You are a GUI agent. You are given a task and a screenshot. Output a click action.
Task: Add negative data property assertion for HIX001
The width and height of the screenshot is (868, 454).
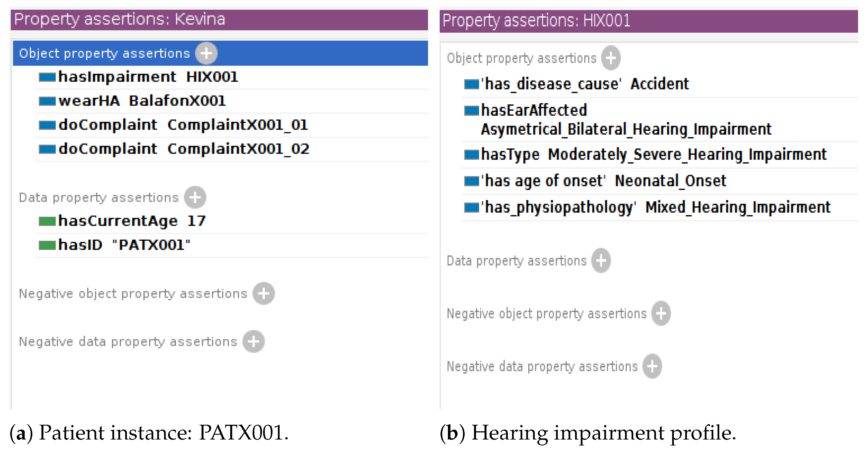(652, 366)
